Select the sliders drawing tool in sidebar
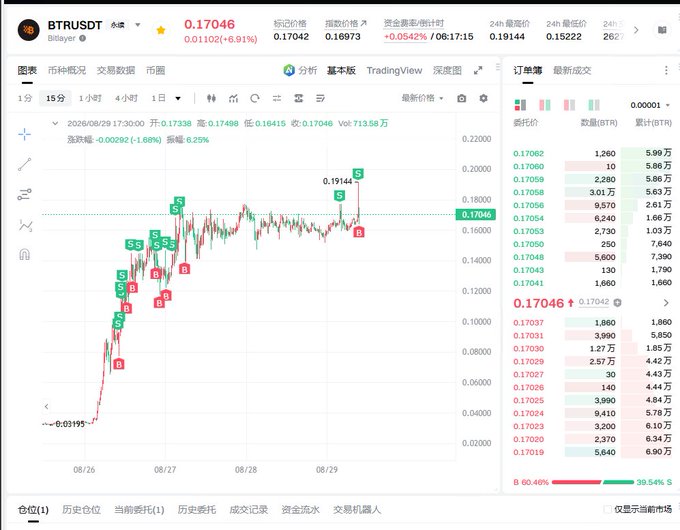Screen dimensions: 680x530 [x=25, y=194]
